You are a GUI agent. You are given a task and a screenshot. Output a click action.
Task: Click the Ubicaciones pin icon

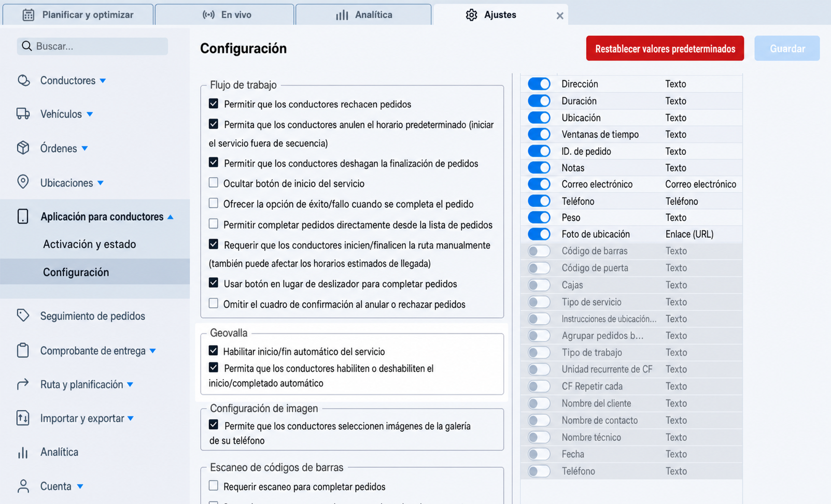click(23, 182)
